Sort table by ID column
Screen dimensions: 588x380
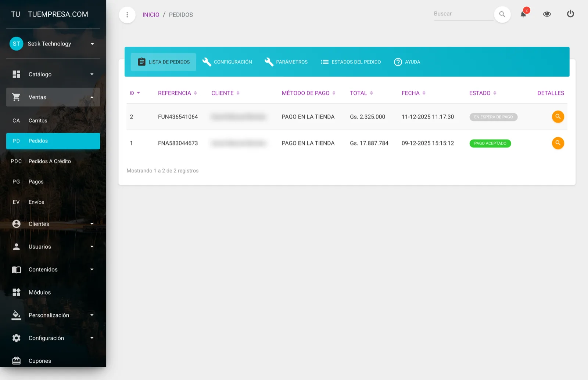pyautogui.click(x=135, y=93)
